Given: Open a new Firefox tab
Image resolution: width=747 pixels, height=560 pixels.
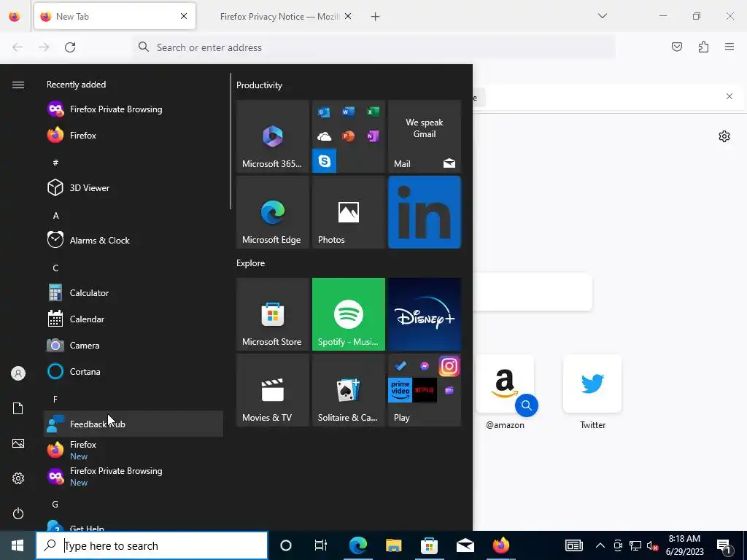Looking at the screenshot, I should (x=376, y=17).
